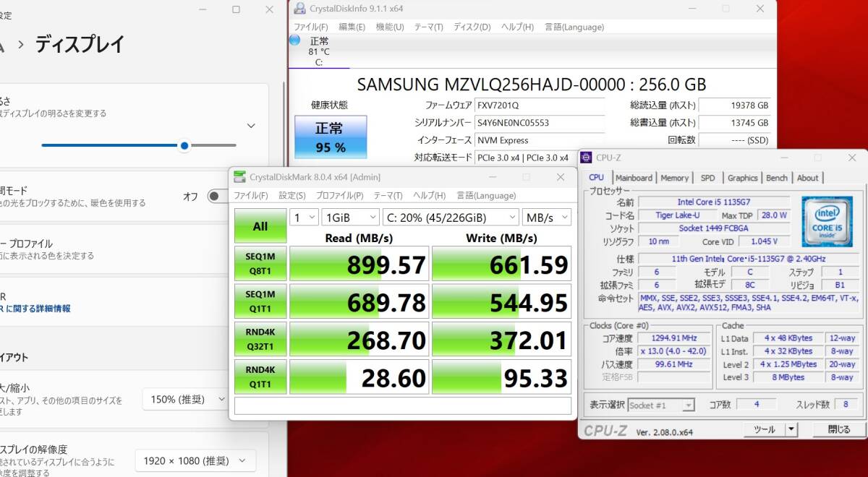Screen dimensions: 868x477
Task: Open ファイル(F) menu in CrystalDiskMark
Action: pos(250,196)
